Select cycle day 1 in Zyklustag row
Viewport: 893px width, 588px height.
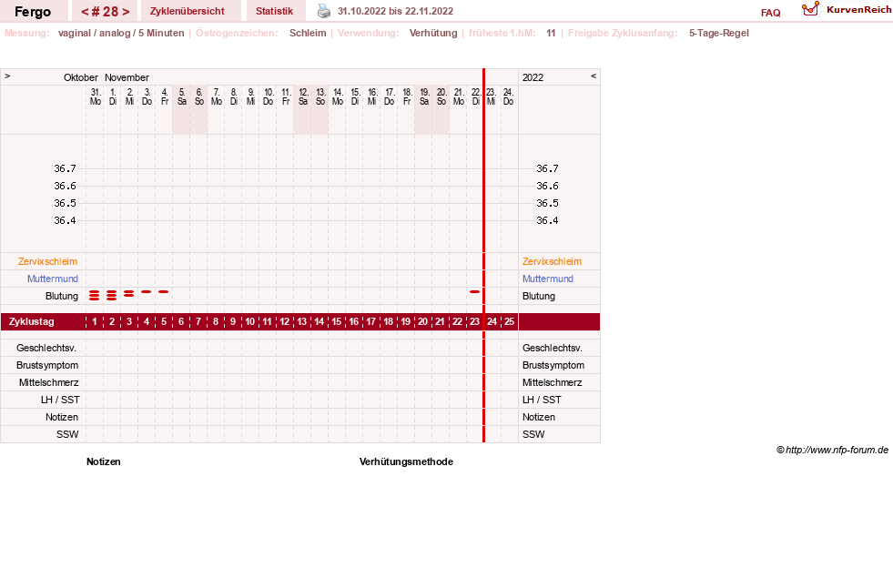(x=95, y=321)
